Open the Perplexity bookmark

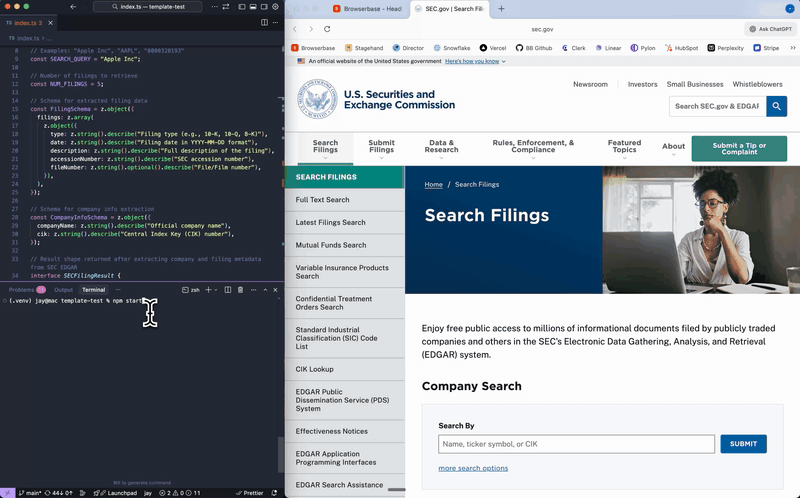coord(726,48)
